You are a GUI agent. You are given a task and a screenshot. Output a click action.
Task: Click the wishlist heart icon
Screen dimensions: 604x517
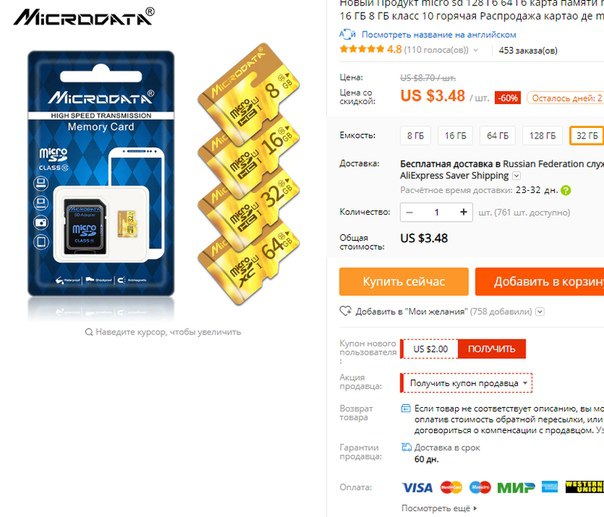click(x=345, y=311)
